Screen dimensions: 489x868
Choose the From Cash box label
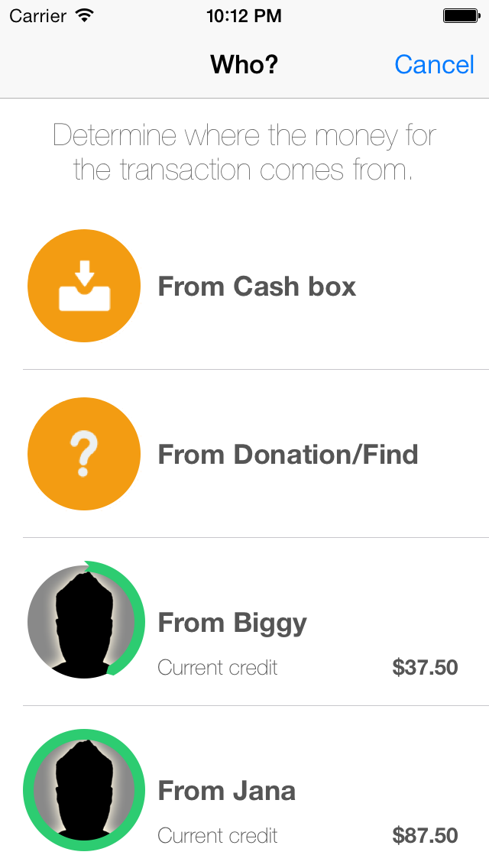tap(257, 287)
